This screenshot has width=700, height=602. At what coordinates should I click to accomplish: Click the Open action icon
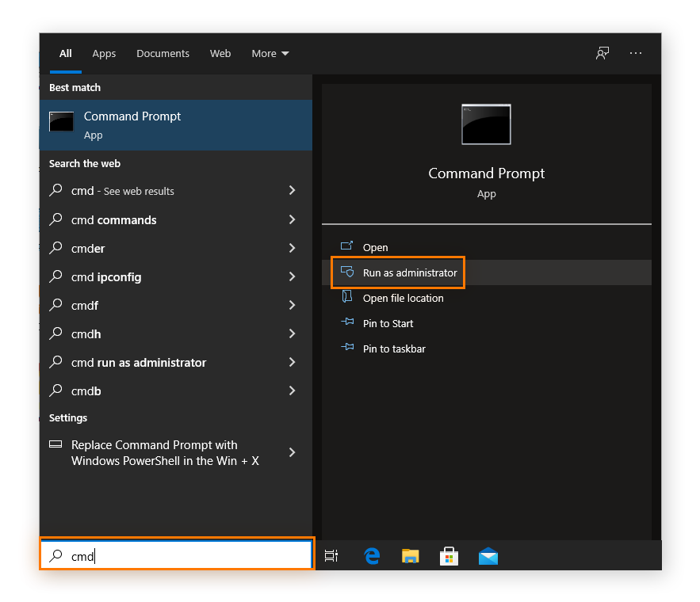(347, 246)
